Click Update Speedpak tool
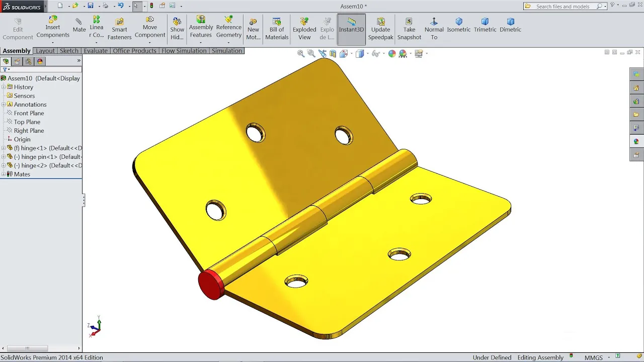 pyautogui.click(x=380, y=29)
